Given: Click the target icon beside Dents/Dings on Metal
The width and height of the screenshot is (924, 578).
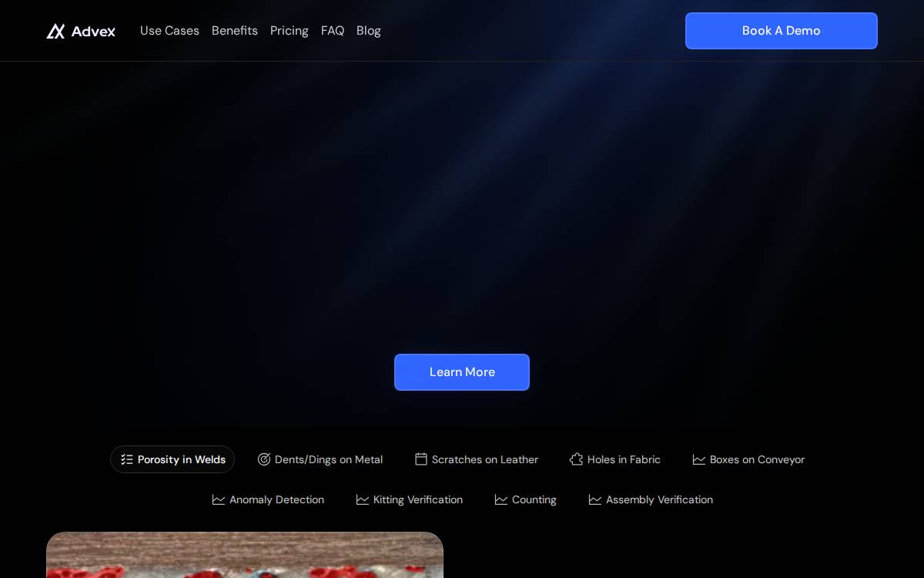Looking at the screenshot, I should point(264,459).
